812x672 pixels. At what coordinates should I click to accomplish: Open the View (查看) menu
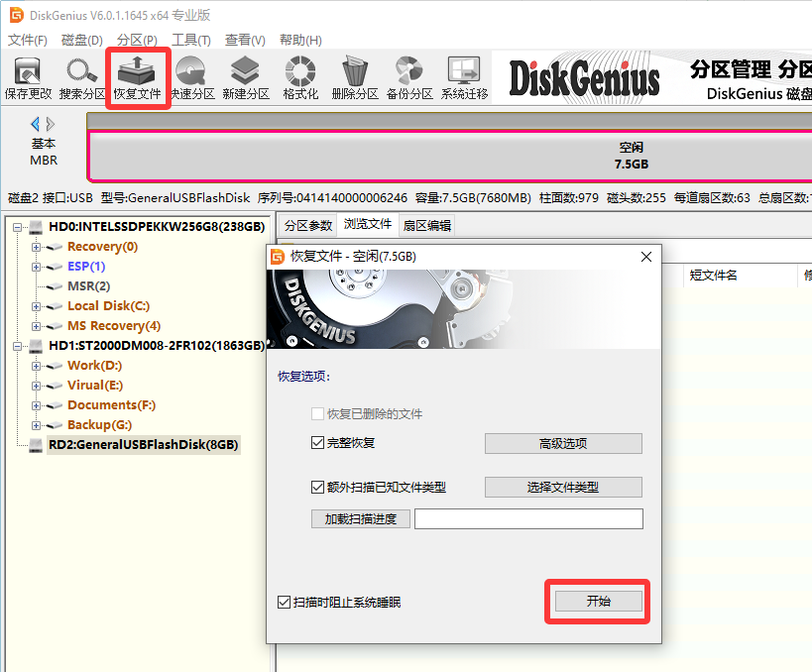point(245,40)
